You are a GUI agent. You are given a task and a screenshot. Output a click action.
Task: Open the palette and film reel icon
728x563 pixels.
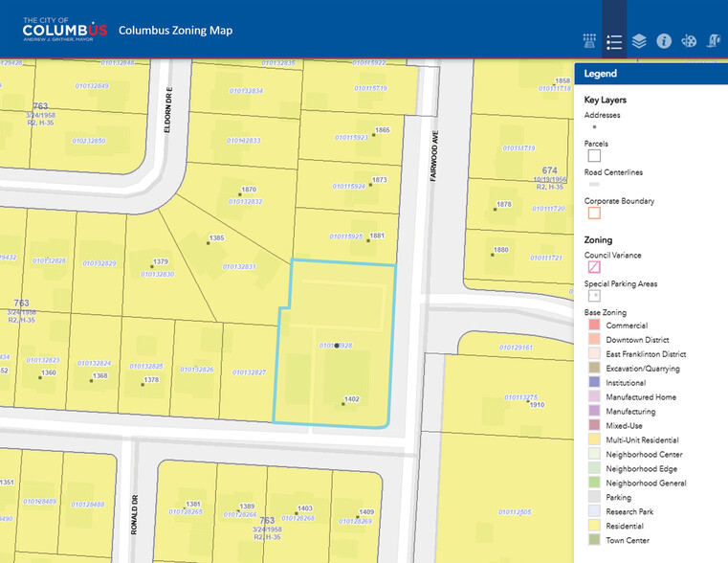[x=689, y=41]
